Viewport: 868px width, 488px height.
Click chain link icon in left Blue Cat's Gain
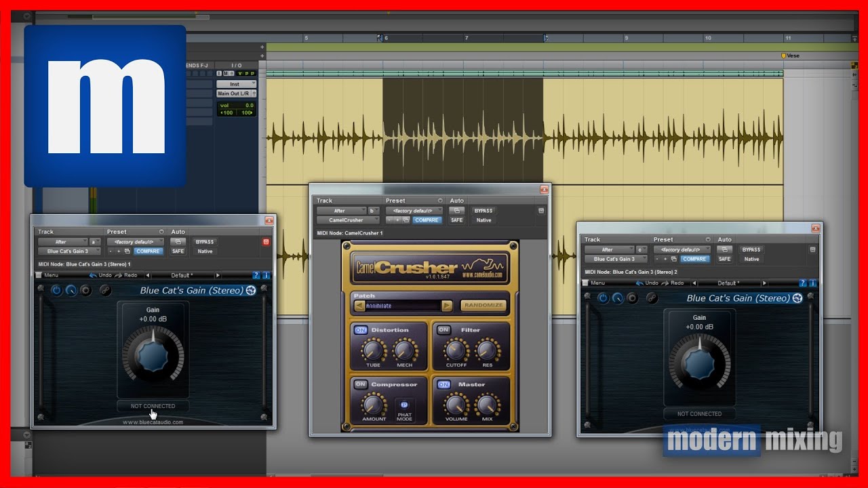pyautogui.click(x=106, y=290)
